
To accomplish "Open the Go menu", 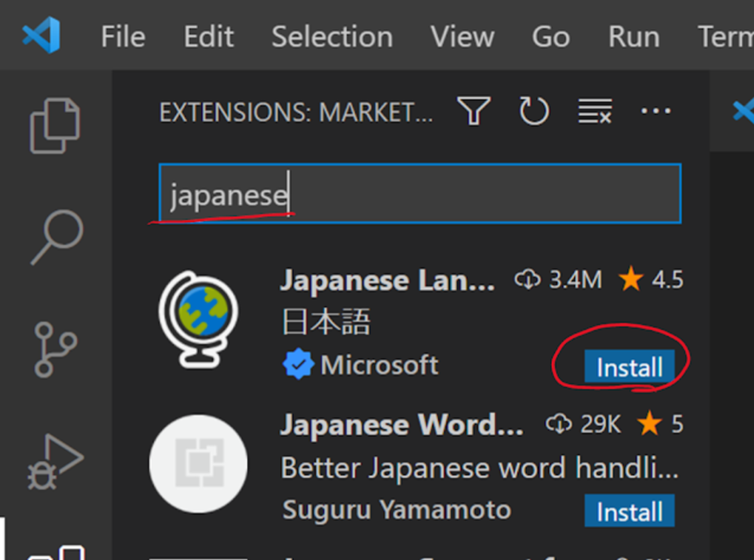I will click(551, 36).
